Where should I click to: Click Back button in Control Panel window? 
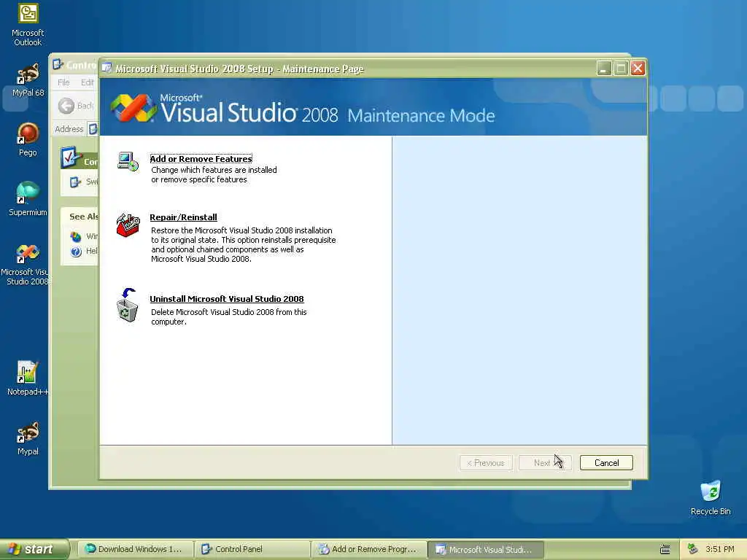[75, 106]
